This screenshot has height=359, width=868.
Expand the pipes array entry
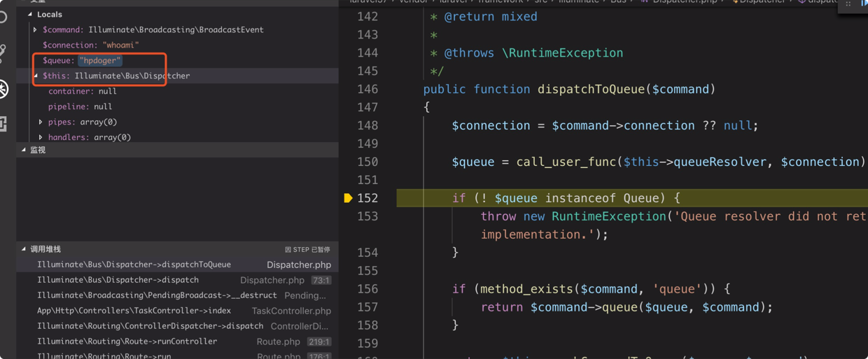point(41,122)
